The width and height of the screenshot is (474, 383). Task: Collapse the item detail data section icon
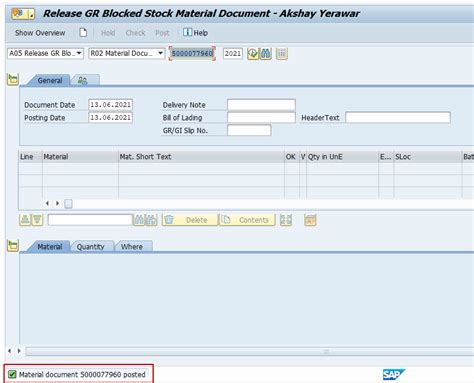click(x=13, y=246)
